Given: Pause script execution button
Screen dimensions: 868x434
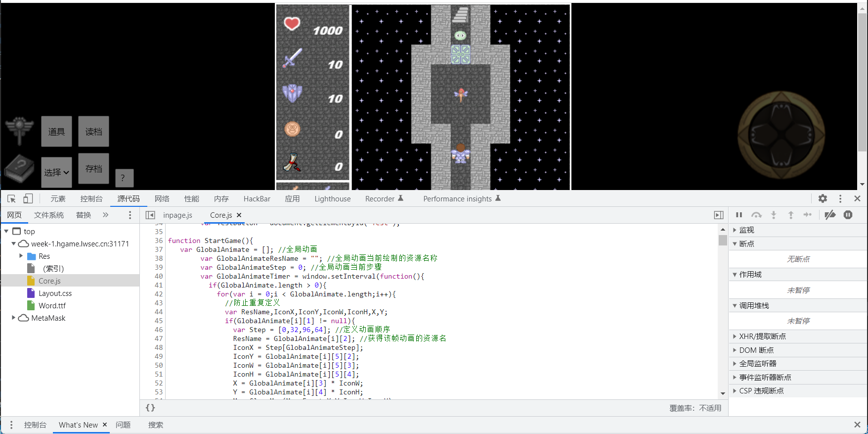Looking at the screenshot, I should pos(739,215).
